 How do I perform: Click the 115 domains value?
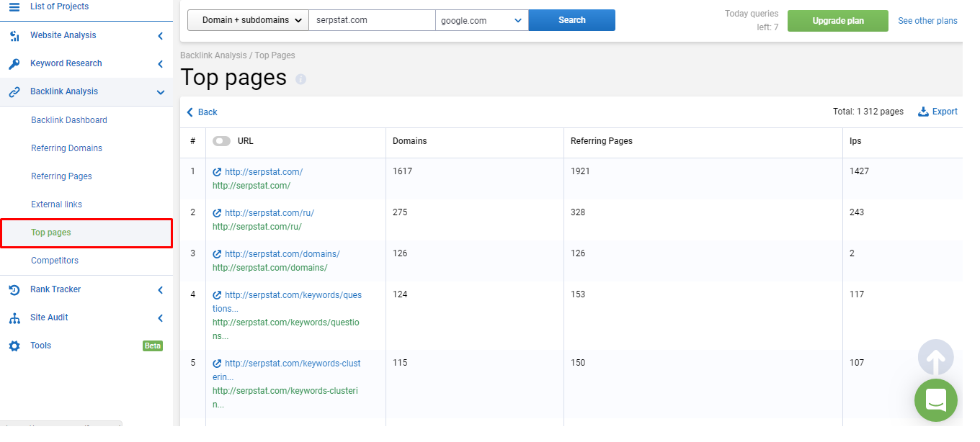pyautogui.click(x=400, y=363)
